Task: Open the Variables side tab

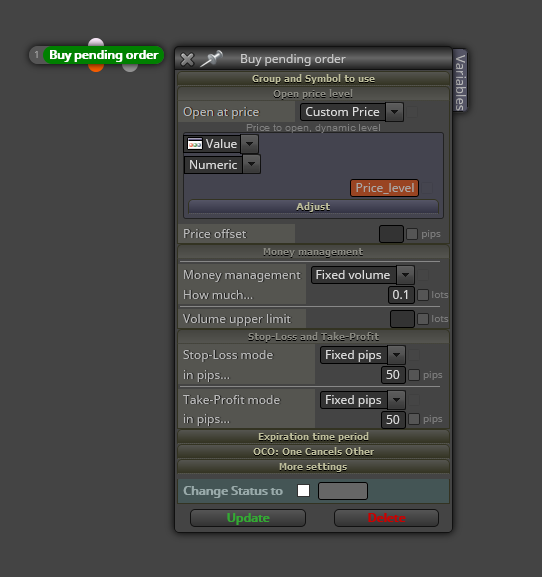Action: pyautogui.click(x=460, y=81)
